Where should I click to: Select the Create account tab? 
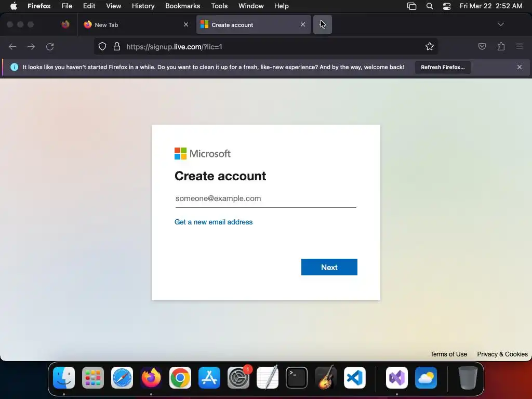[x=254, y=24]
